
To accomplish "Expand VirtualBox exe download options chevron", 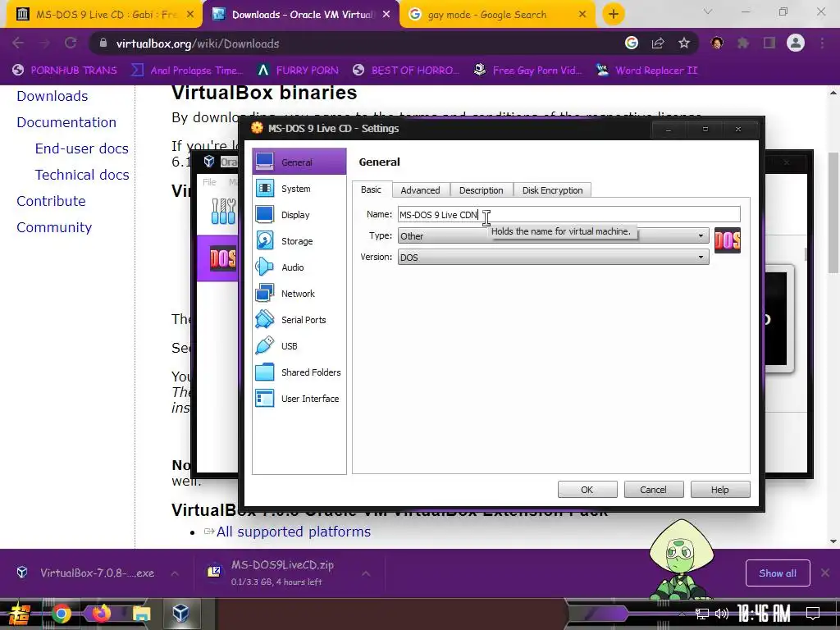I will [175, 573].
